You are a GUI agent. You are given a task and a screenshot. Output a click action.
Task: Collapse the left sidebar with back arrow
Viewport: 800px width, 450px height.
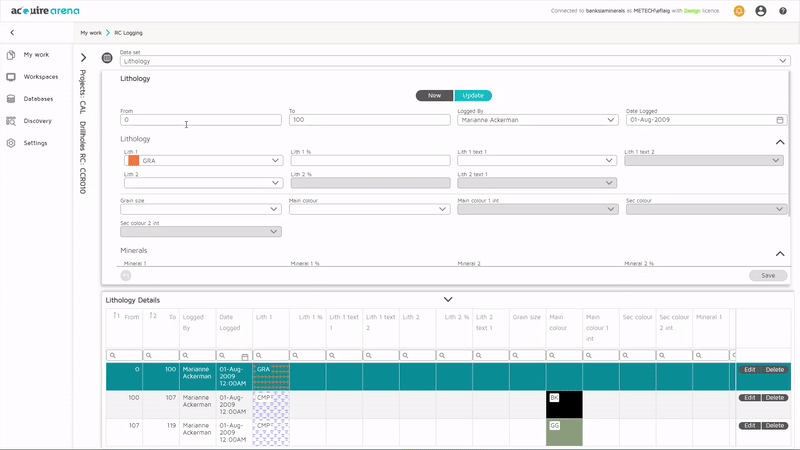(x=11, y=33)
